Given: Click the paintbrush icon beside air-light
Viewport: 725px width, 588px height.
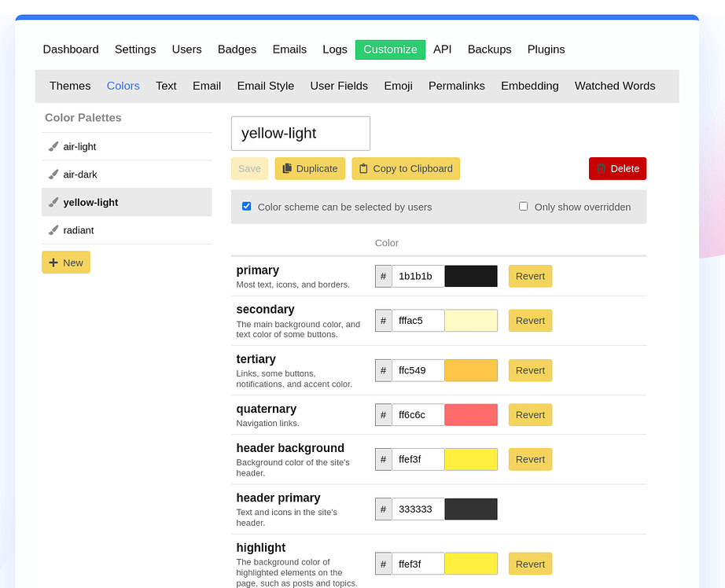Looking at the screenshot, I should pyautogui.click(x=53, y=146).
